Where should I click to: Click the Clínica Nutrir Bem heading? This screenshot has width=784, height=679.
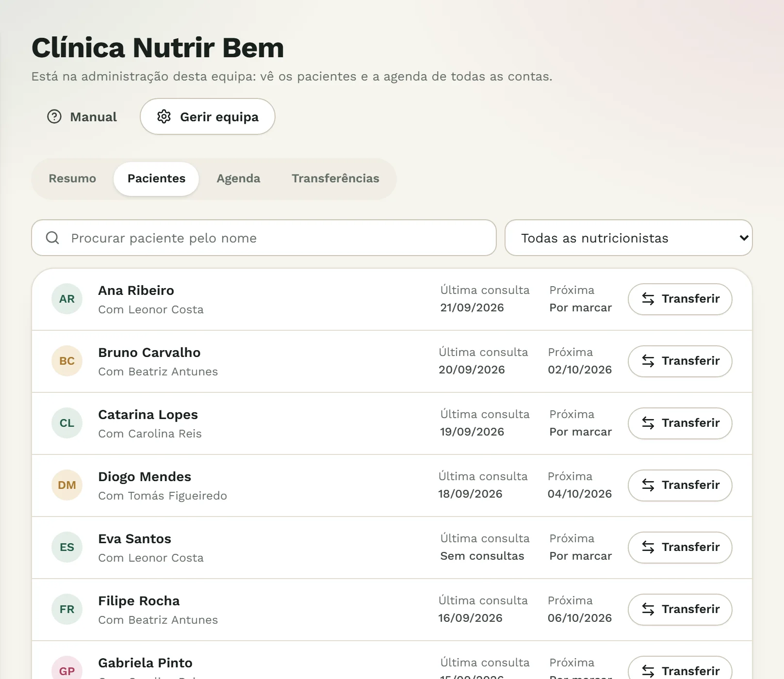coord(158,48)
